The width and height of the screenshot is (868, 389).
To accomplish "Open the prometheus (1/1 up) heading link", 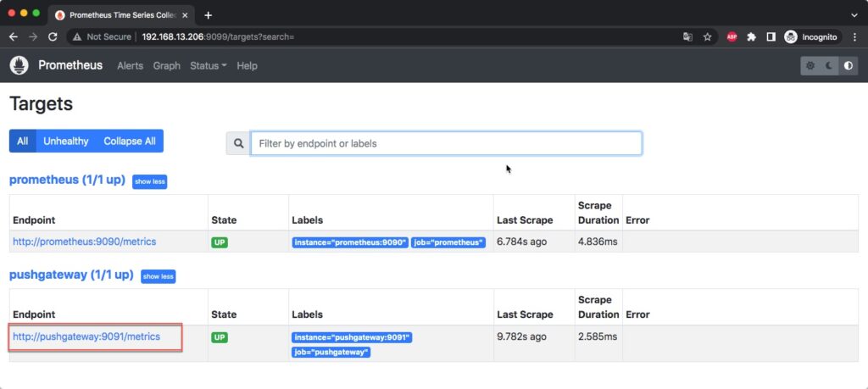I will 68,181.
